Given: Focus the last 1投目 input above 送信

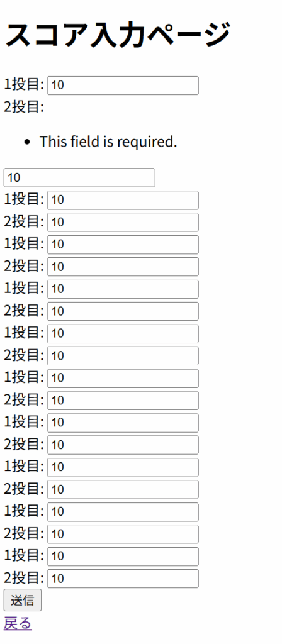Looking at the screenshot, I should [123, 557].
